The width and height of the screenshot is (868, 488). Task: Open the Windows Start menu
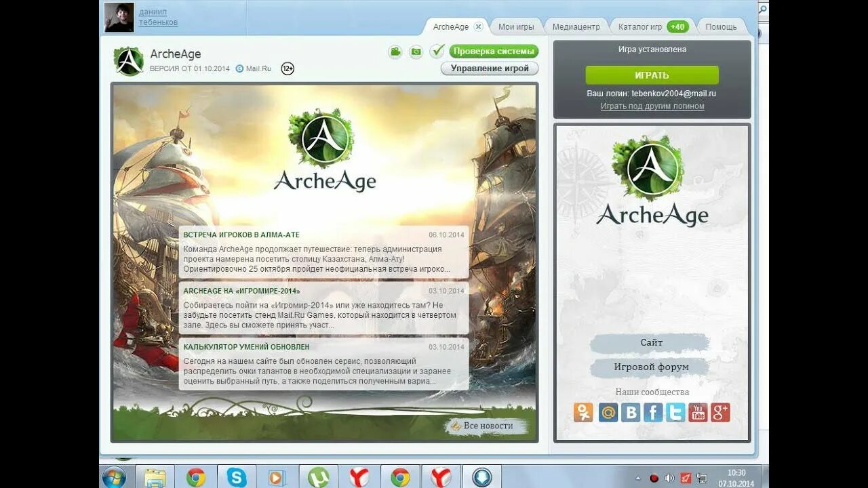pyautogui.click(x=114, y=477)
